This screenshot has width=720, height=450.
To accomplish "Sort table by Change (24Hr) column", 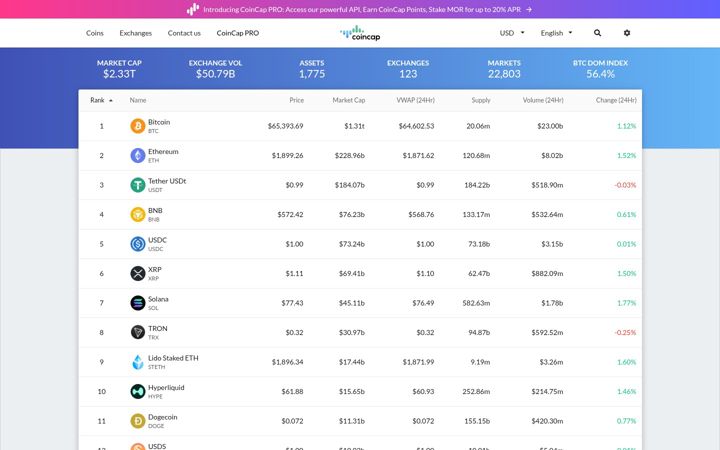I will click(616, 100).
